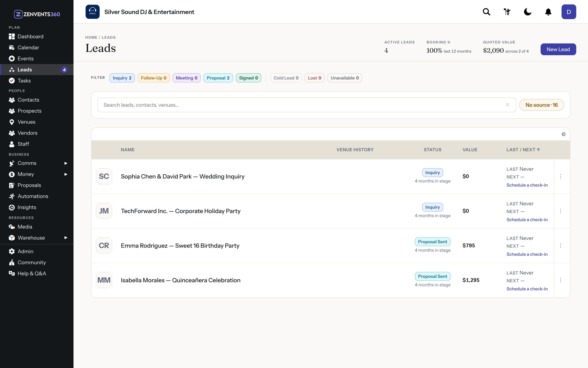This screenshot has width=588, height=368.
Task: Toggle dark mode moon icon
Action: point(528,12)
